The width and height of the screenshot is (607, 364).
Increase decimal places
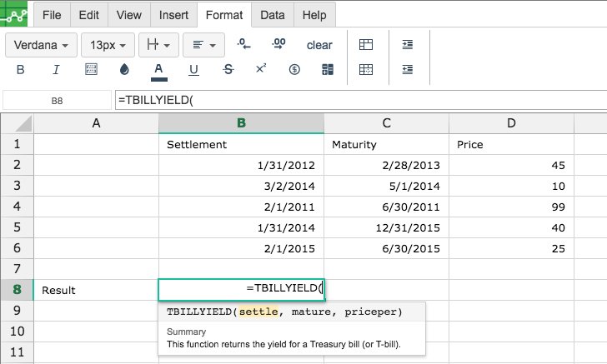click(281, 44)
